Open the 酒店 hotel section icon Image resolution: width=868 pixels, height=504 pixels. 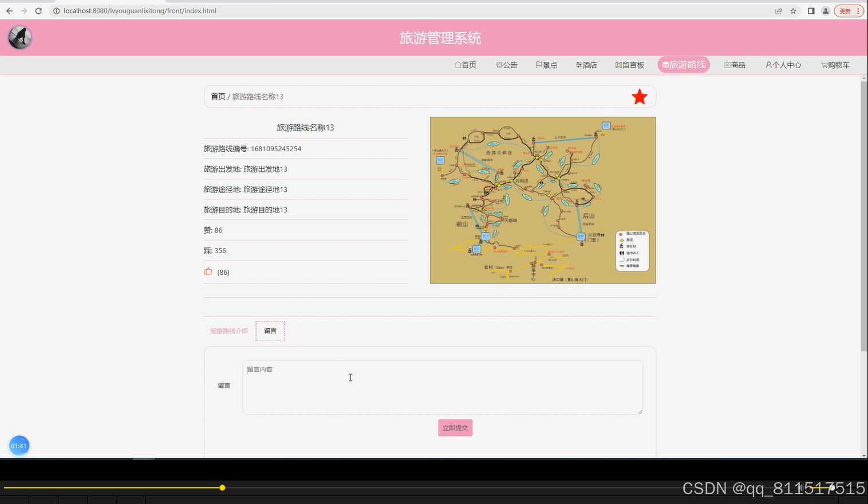[578, 65]
